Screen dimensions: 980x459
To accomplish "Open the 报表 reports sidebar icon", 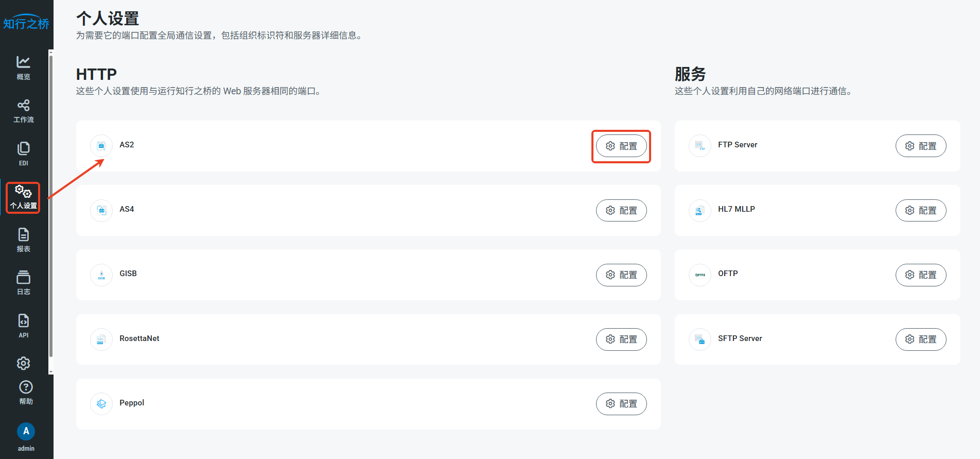I will pyautogui.click(x=23, y=240).
